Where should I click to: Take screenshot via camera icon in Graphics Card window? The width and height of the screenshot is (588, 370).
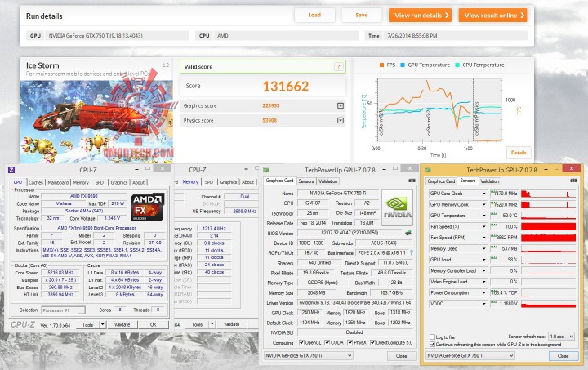pyautogui.click(x=412, y=181)
